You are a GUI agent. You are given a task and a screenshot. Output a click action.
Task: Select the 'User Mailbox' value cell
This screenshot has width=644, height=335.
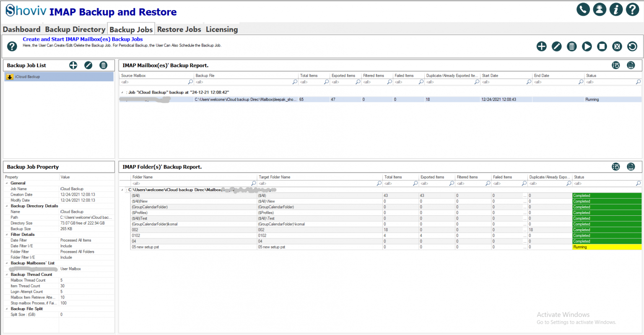click(86, 269)
